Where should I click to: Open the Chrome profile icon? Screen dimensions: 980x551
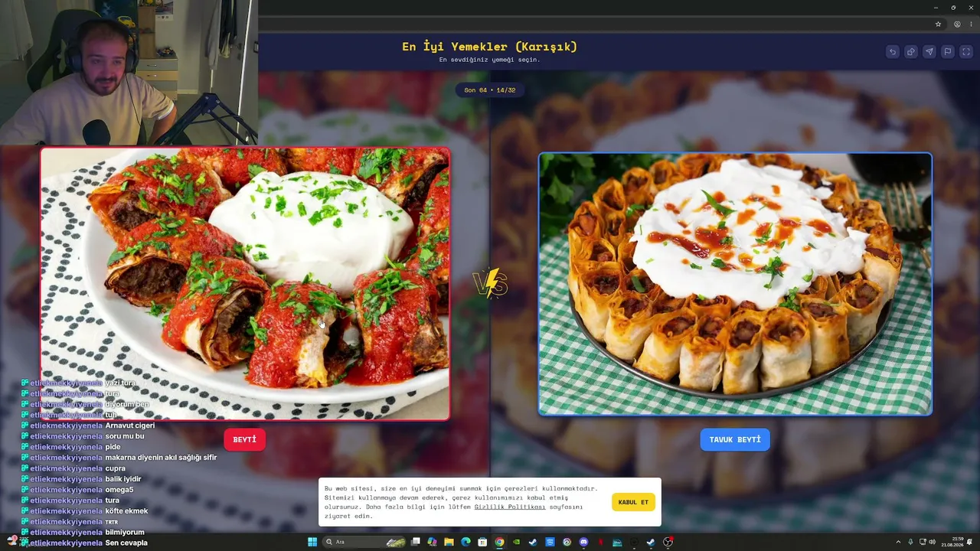(957, 24)
